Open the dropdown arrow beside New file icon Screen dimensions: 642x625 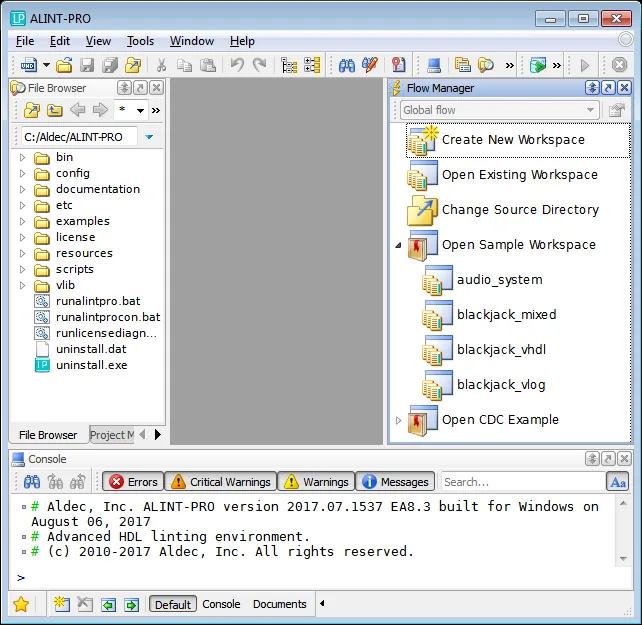pos(46,65)
